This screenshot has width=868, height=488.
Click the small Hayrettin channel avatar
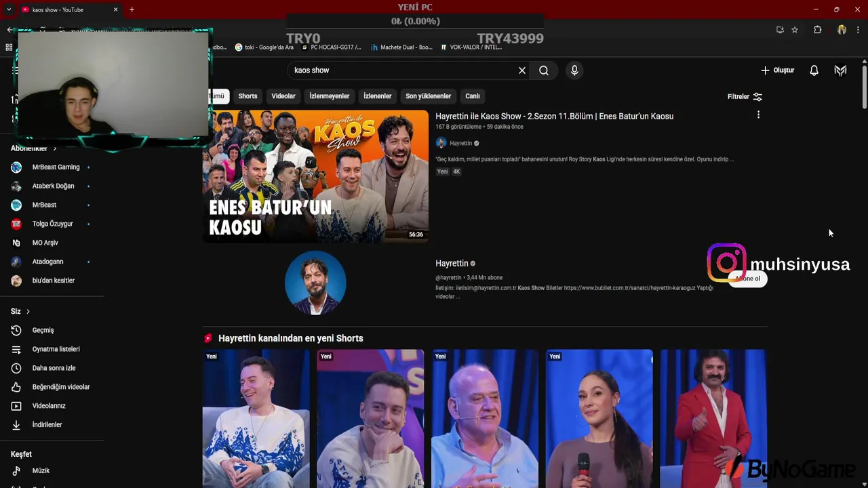(x=441, y=143)
